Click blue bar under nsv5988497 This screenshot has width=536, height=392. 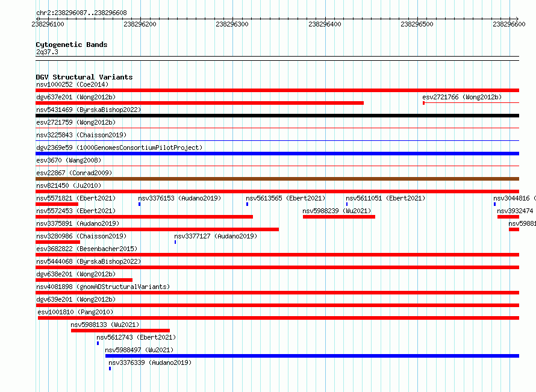(x=312, y=356)
